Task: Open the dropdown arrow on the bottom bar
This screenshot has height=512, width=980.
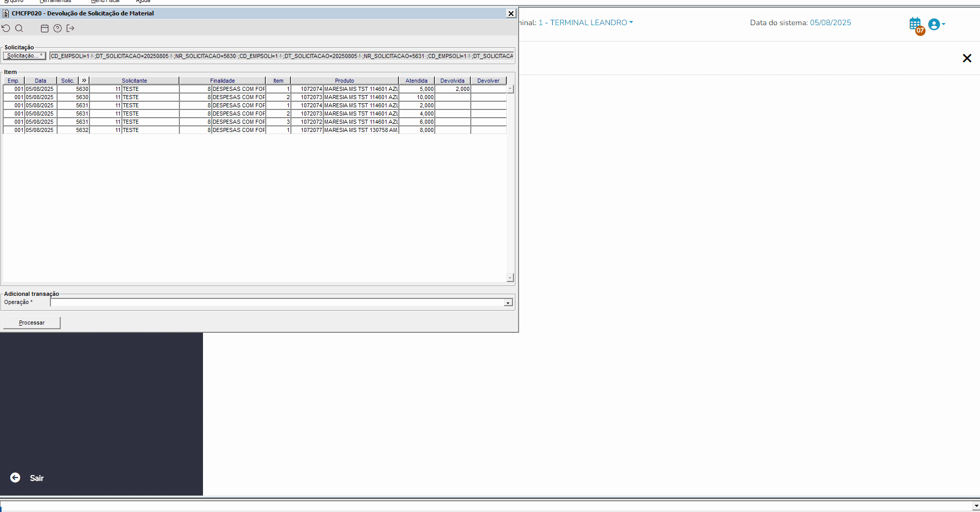Action: (x=976, y=506)
